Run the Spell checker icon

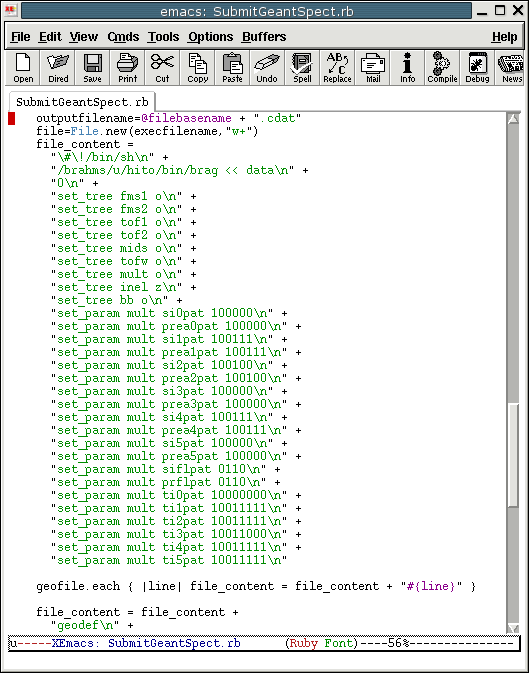tap(302, 67)
